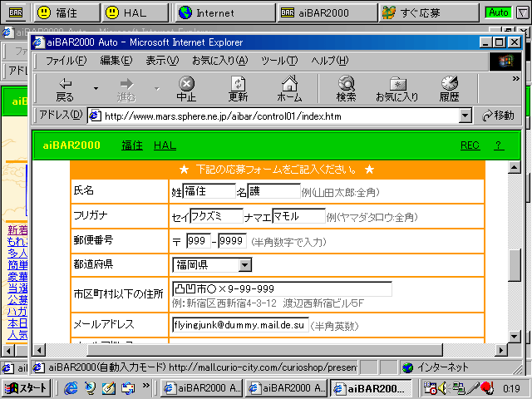This screenshot has height=399, width=532.
Task: Open the お気に入り(A) menu
Action: [219, 61]
